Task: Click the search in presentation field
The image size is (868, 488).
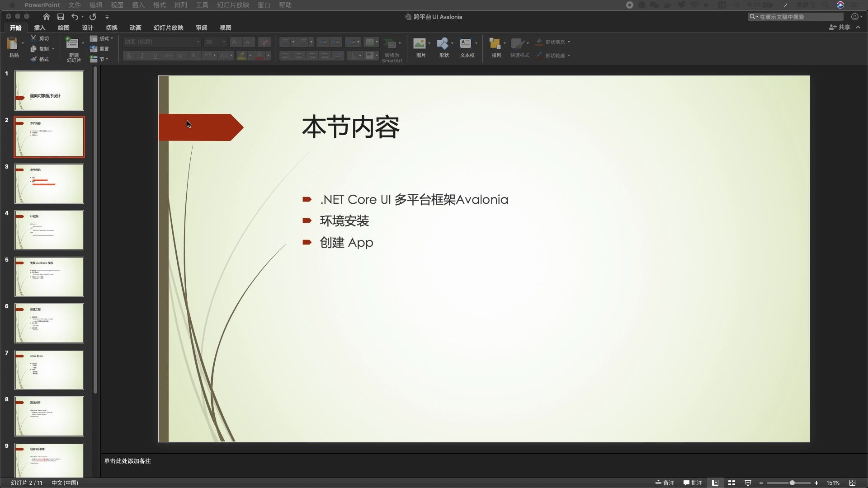Action: (x=796, y=17)
